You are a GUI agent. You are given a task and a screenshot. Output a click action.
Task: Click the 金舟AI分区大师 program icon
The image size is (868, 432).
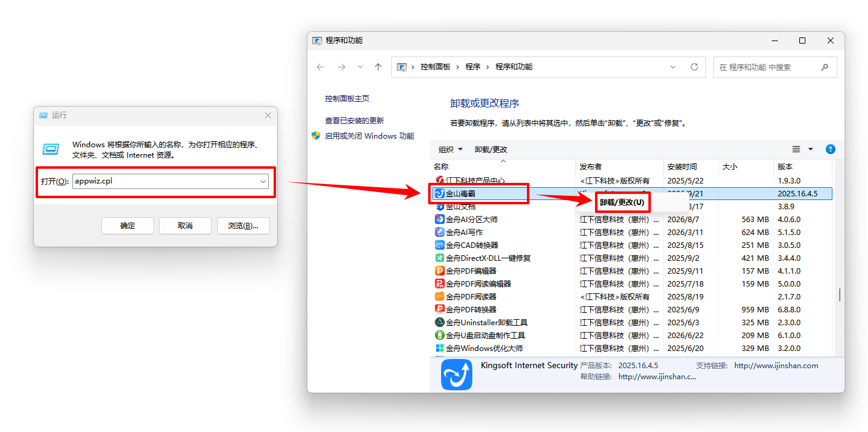coord(439,219)
